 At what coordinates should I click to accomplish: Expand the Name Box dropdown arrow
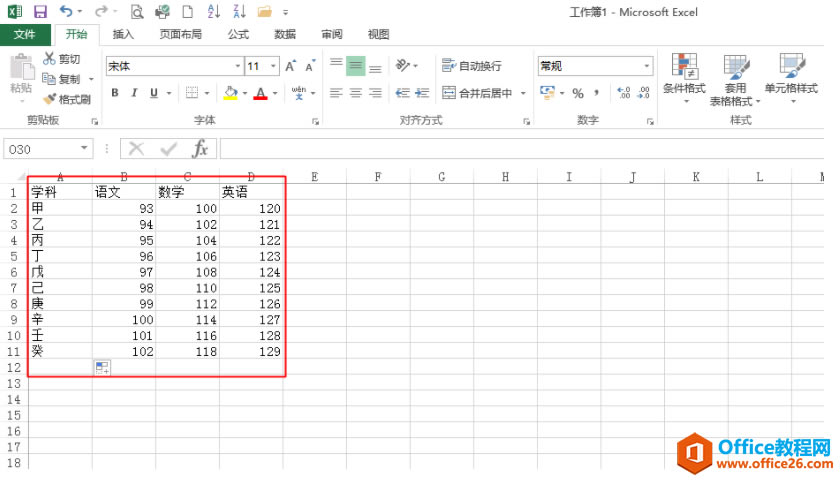tap(84, 148)
